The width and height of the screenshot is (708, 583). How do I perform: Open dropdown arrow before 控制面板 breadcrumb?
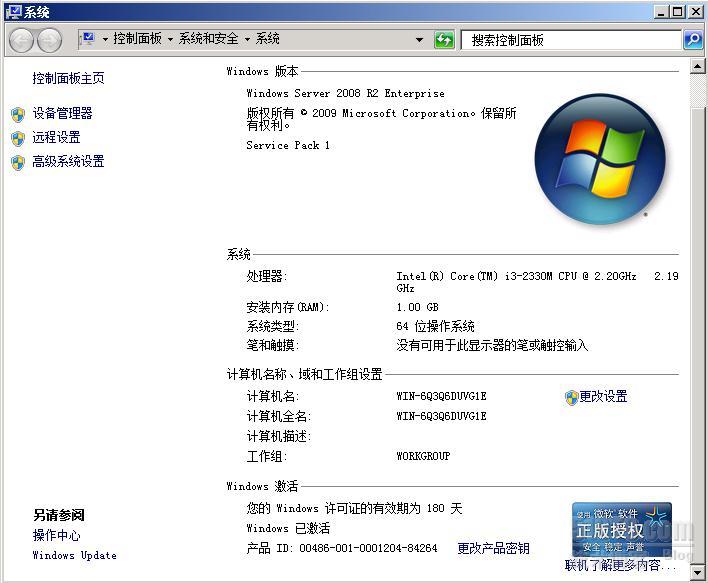[105, 40]
